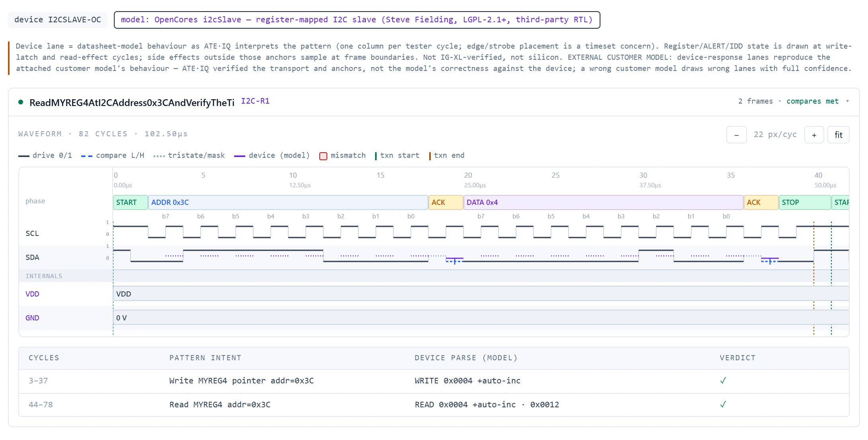The image size is (868, 440).
Task: Click the tristate/mask legend dots
Action: point(159,156)
